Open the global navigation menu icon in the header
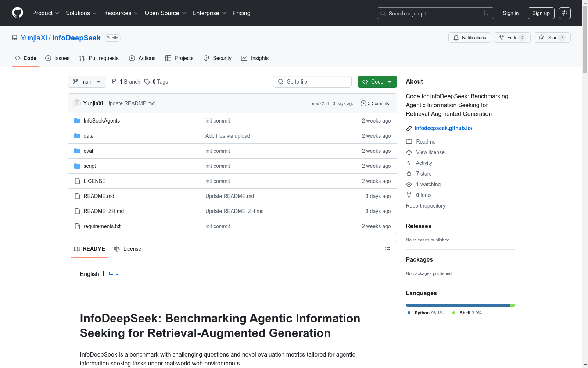The width and height of the screenshot is (588, 368). (x=565, y=13)
